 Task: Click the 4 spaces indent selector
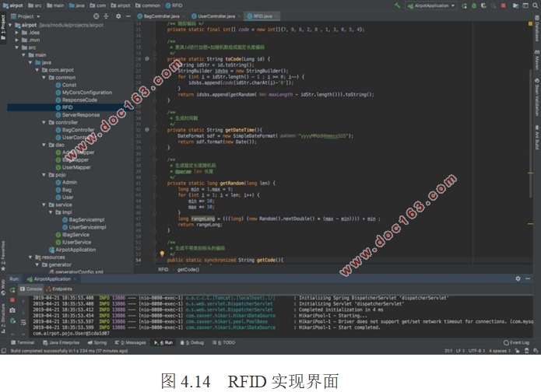click(499, 351)
